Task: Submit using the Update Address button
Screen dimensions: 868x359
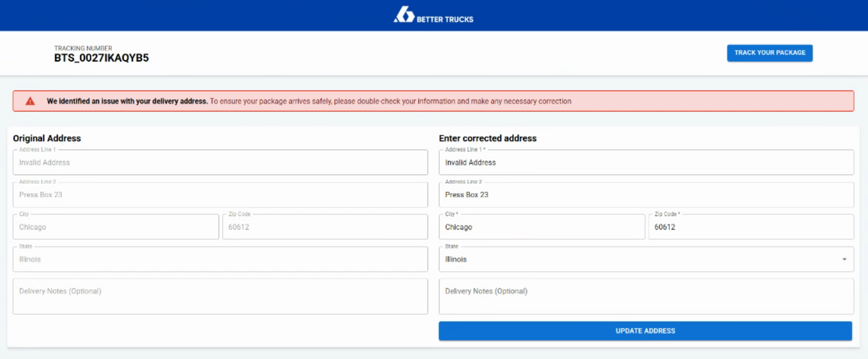Action: click(645, 331)
